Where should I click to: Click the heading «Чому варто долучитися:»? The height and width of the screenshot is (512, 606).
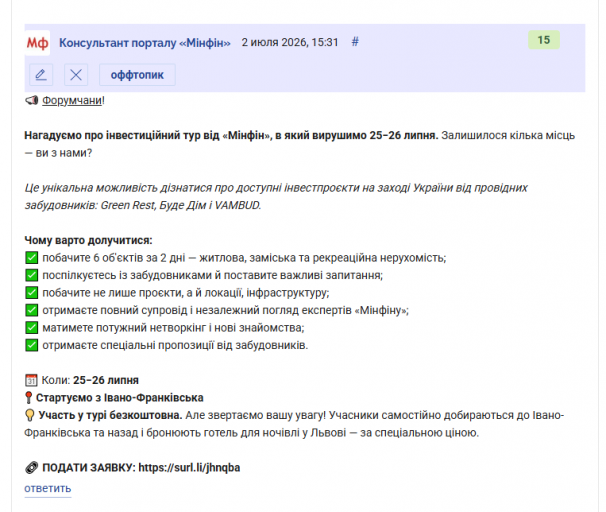89,240
